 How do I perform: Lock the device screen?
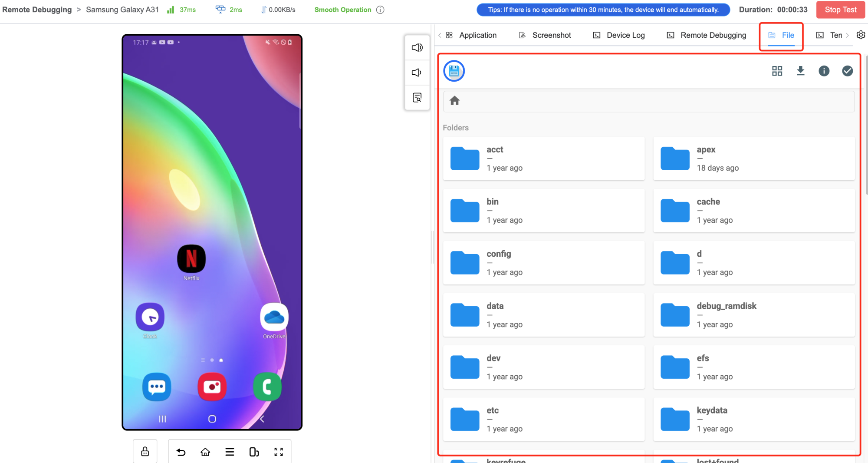tap(145, 452)
